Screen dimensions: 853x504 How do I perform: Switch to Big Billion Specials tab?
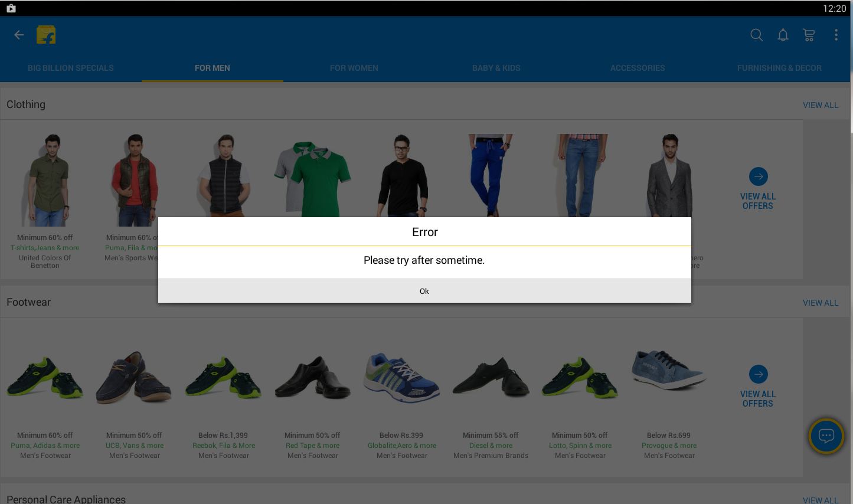[x=71, y=68]
